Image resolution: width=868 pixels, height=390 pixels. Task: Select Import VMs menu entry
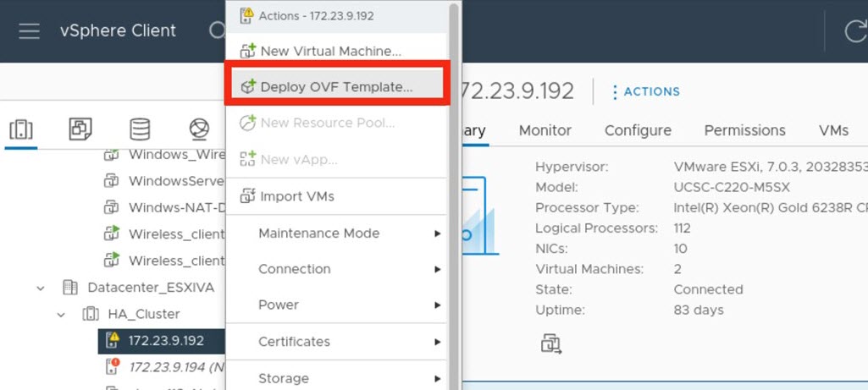tap(336, 196)
